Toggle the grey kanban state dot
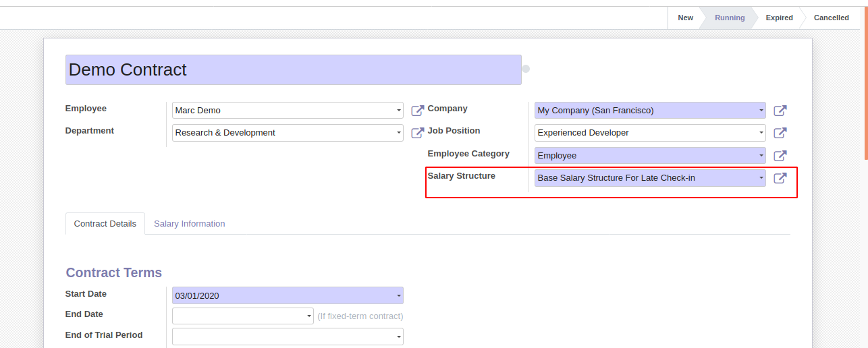The image size is (868, 348). tap(526, 69)
